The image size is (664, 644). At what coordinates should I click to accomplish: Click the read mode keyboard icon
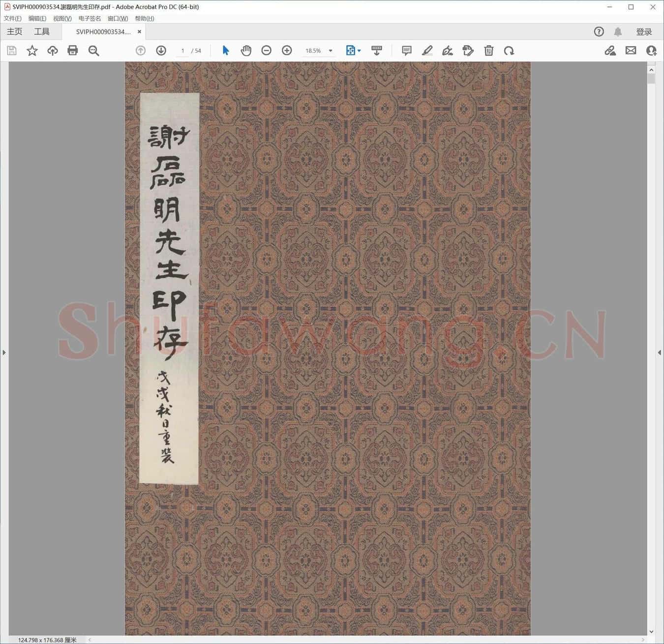pos(377,51)
